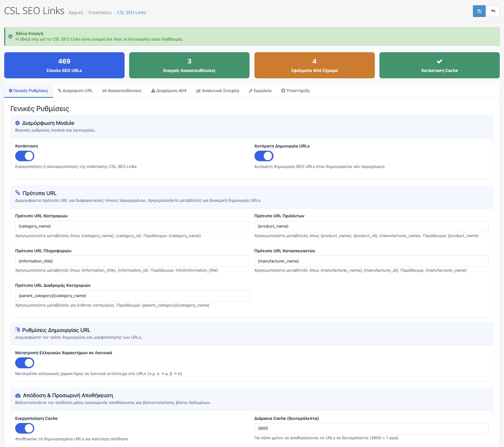504x447 pixels.
Task: Switch to the Διαχείριση URL tab
Action: pos(75,91)
